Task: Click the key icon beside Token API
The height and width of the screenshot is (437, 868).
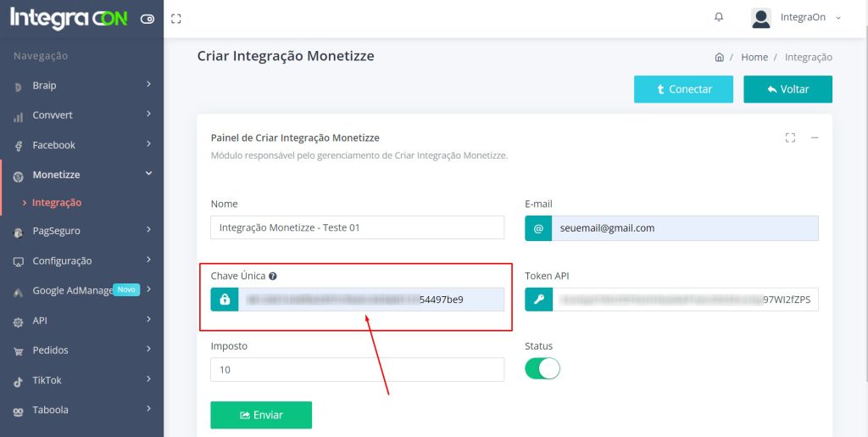Action: coord(538,300)
